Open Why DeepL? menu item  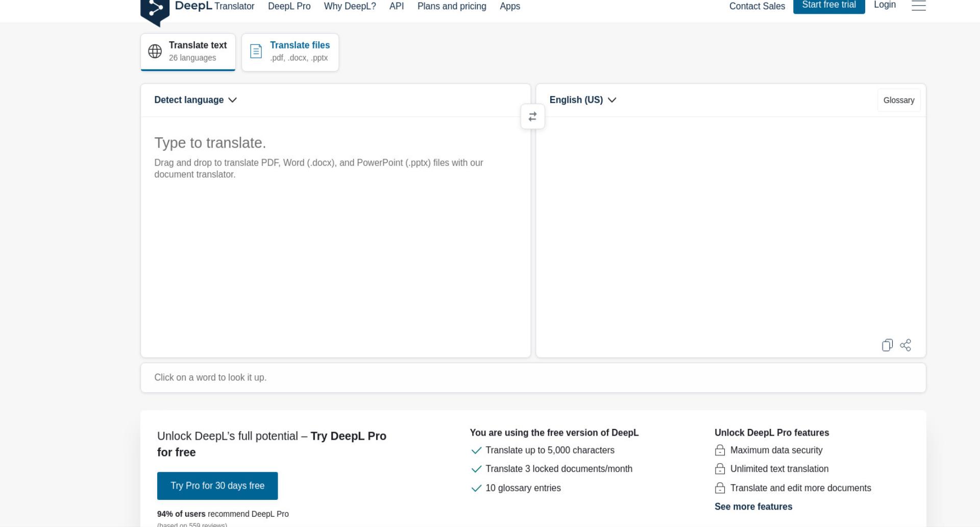tap(350, 6)
